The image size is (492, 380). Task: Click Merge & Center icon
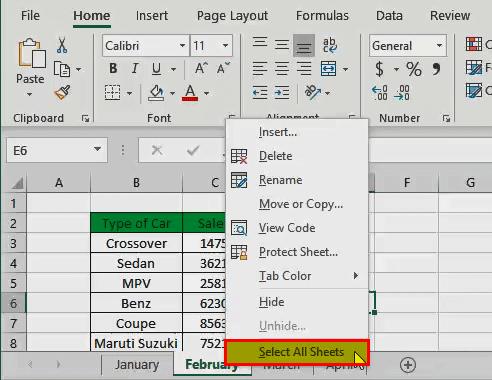coord(329,69)
